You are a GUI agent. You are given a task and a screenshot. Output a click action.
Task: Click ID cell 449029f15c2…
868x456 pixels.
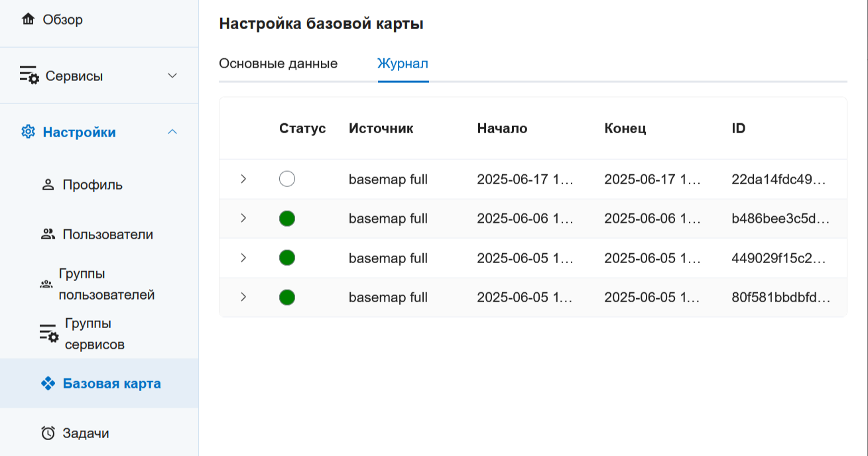pos(780,258)
